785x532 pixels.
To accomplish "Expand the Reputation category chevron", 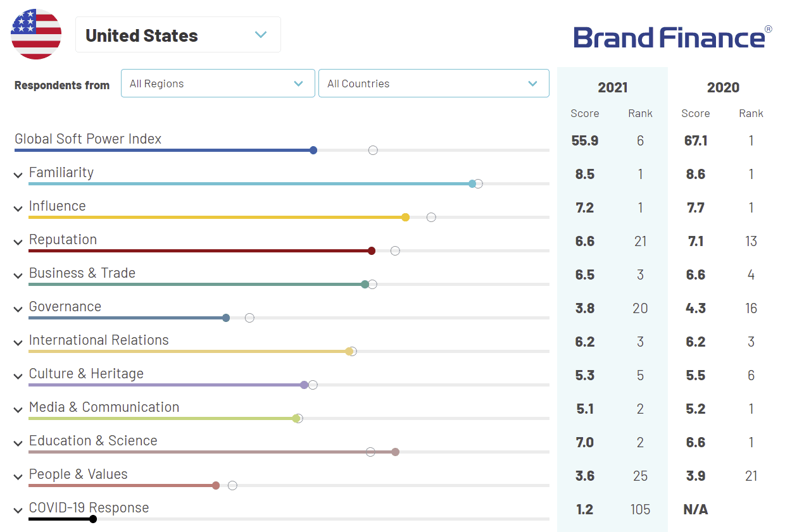I will coord(18,242).
